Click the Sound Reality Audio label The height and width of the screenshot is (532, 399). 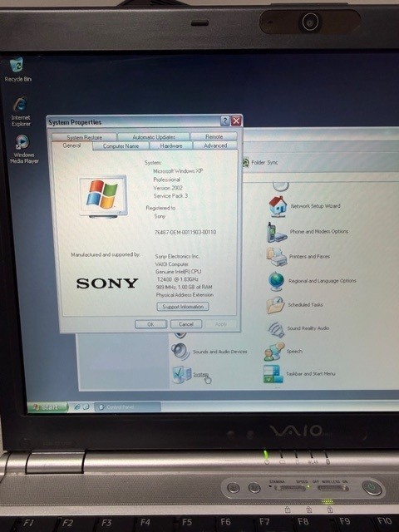(x=308, y=328)
